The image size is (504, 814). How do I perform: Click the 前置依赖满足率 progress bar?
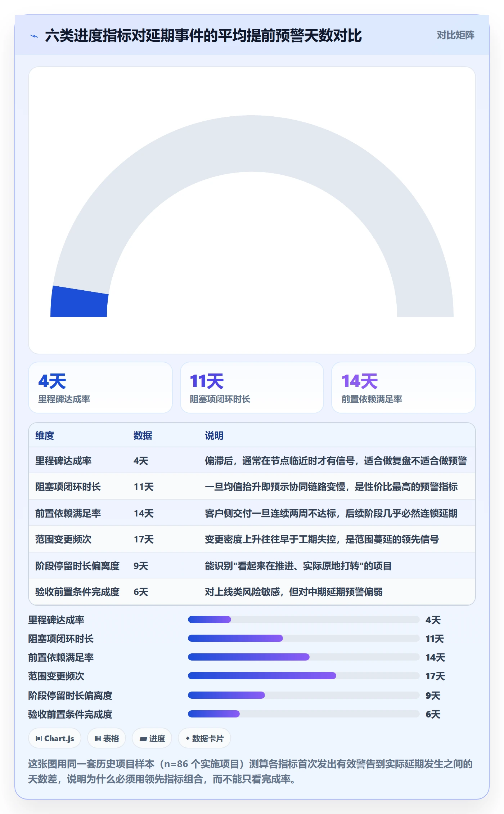pyautogui.click(x=304, y=657)
